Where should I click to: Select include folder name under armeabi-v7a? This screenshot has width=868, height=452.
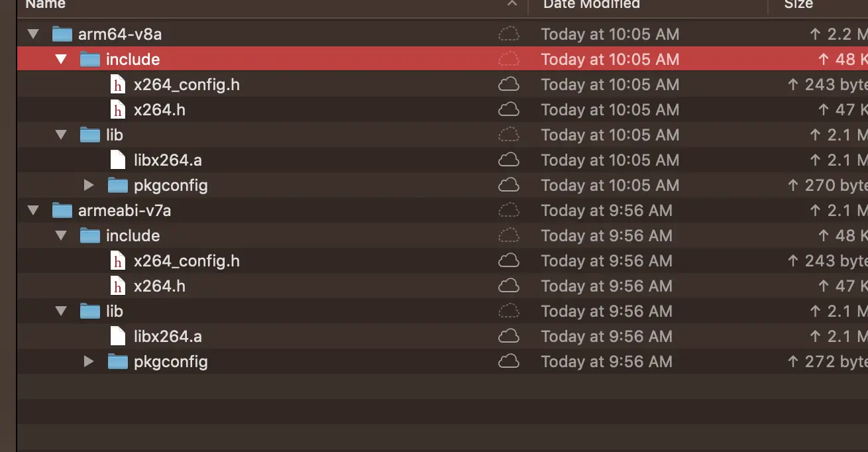coord(133,236)
